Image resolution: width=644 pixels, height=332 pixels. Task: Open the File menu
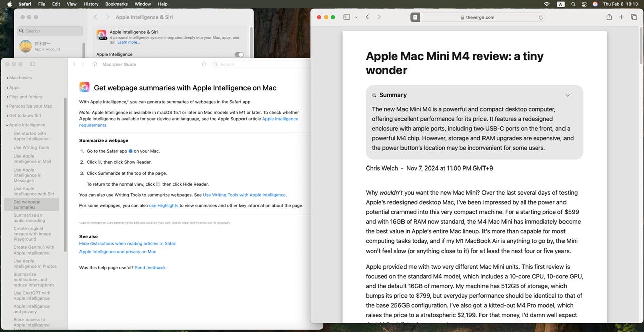click(x=42, y=4)
